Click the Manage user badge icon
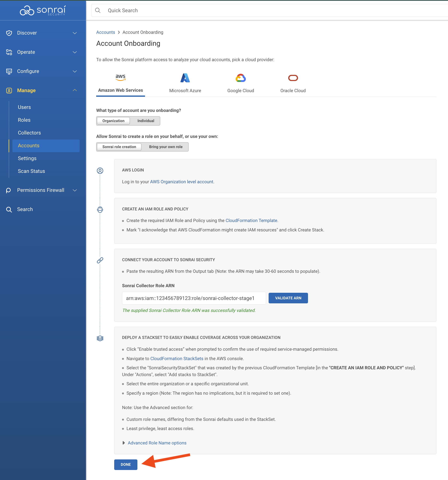 [x=9, y=91]
